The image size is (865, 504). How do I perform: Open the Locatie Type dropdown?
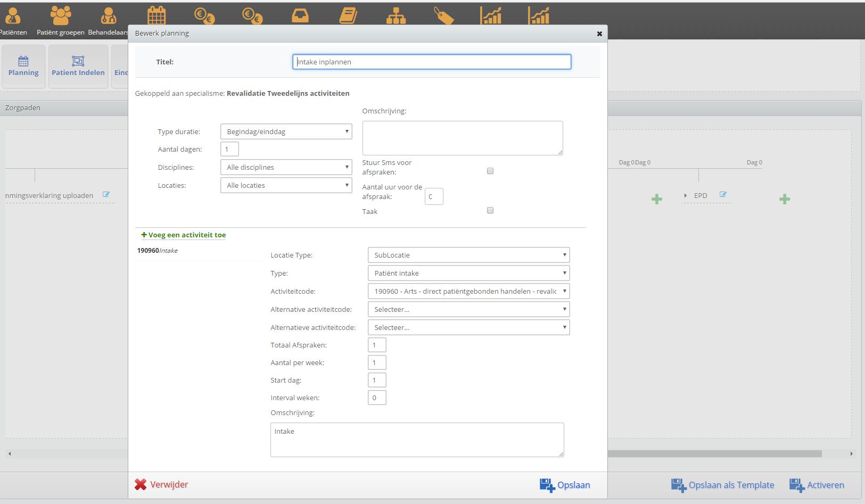[468, 255]
